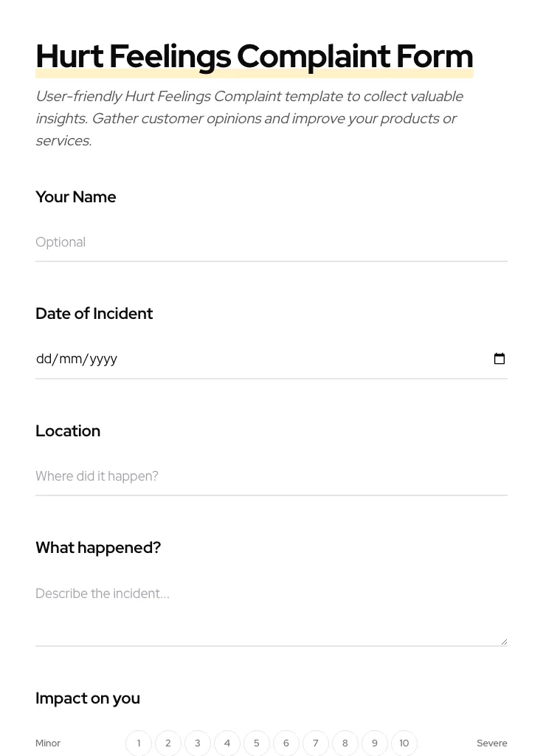
Task: Select impact rating 9
Action: 375,743
